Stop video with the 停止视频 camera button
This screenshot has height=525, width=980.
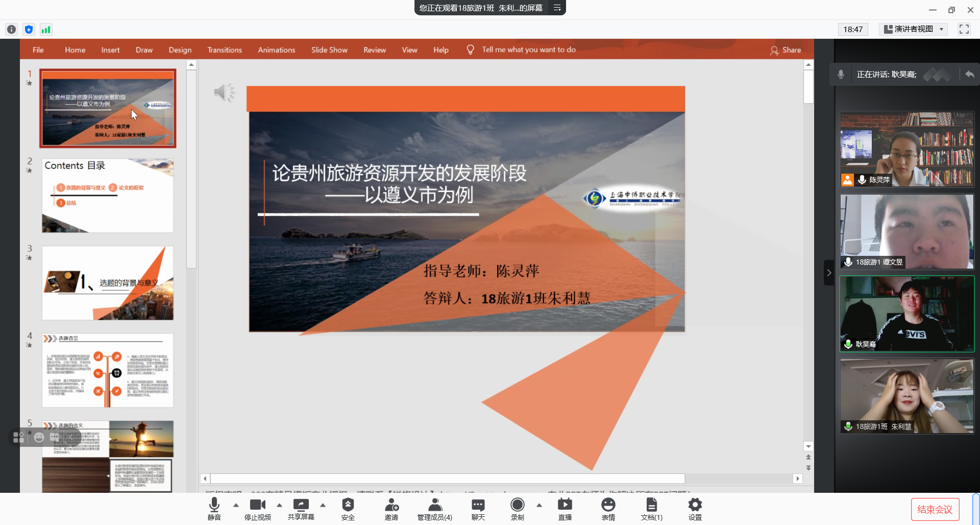tap(257, 508)
